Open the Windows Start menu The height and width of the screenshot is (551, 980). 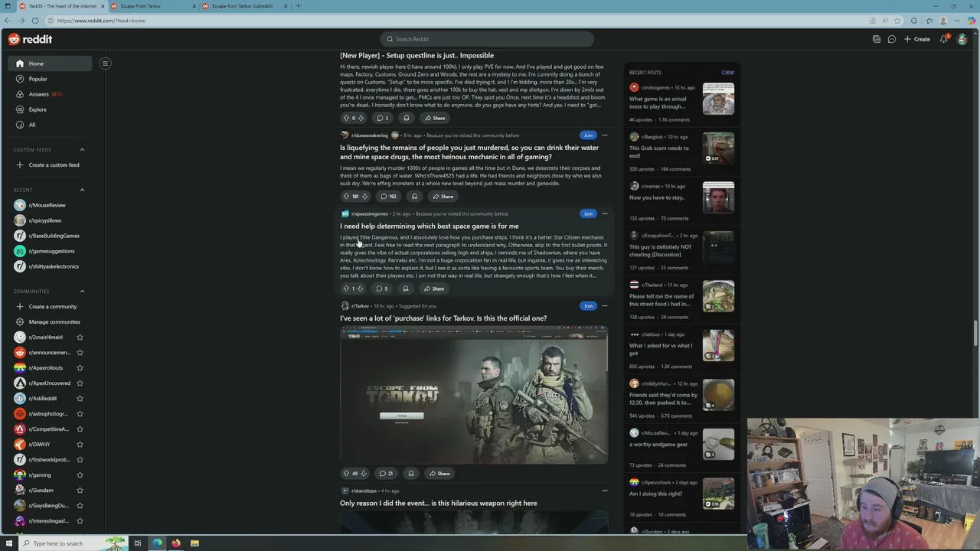pos(8,543)
